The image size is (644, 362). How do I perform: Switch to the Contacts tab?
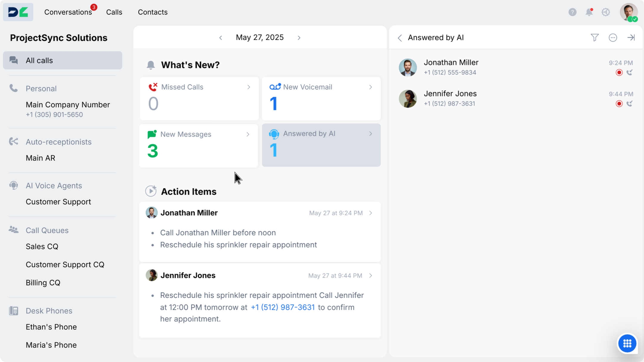(x=153, y=12)
